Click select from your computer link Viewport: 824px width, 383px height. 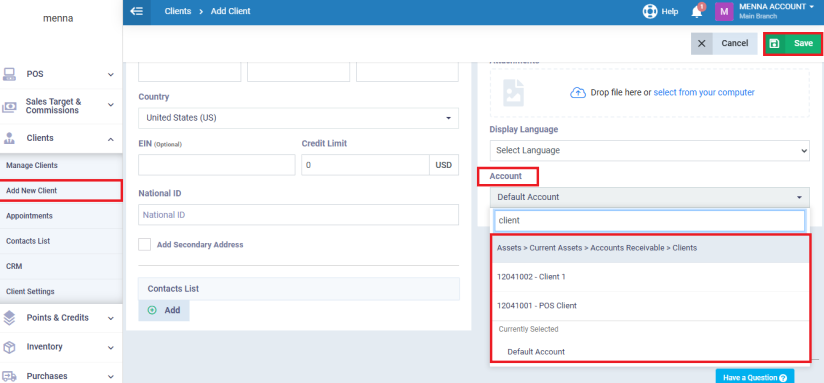[704, 92]
